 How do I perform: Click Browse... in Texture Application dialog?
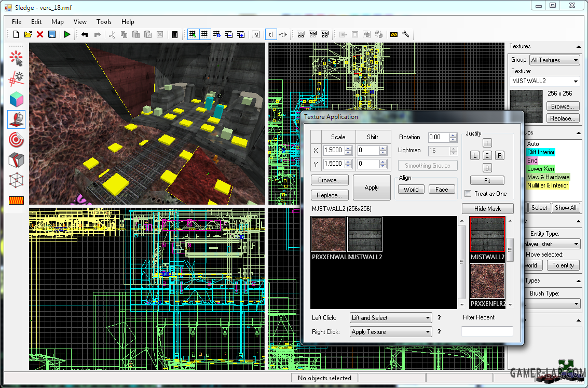click(330, 180)
